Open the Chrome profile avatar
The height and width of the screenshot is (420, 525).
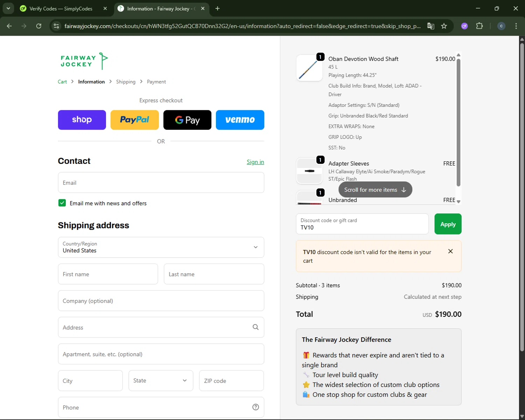501,26
